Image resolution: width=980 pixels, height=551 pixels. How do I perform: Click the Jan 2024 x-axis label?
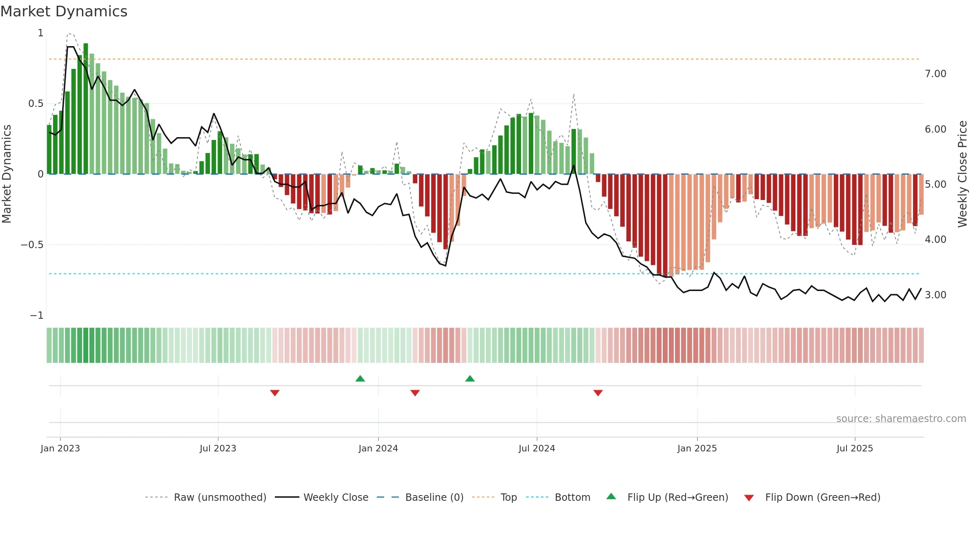click(379, 448)
